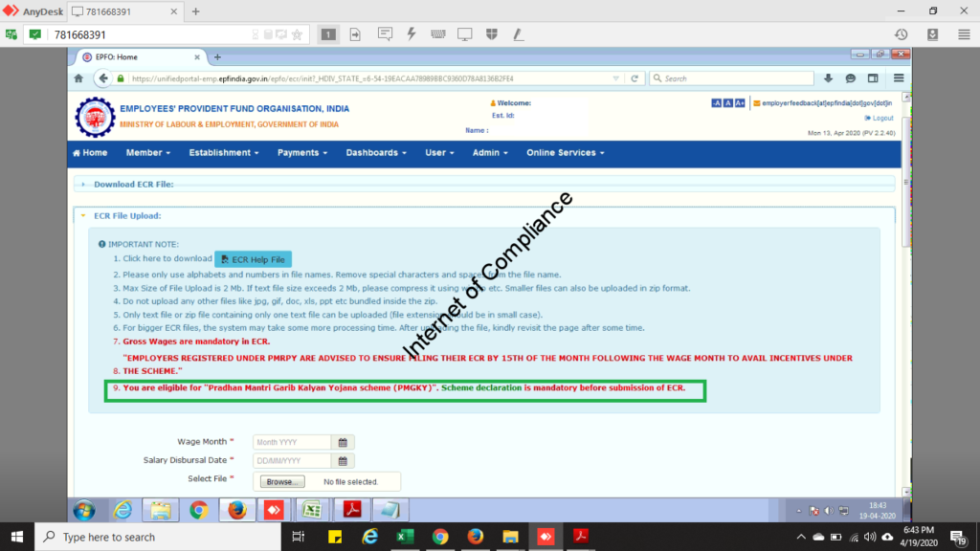Reload the EPFO page
This screenshot has width=980, height=551.
tap(635, 78)
